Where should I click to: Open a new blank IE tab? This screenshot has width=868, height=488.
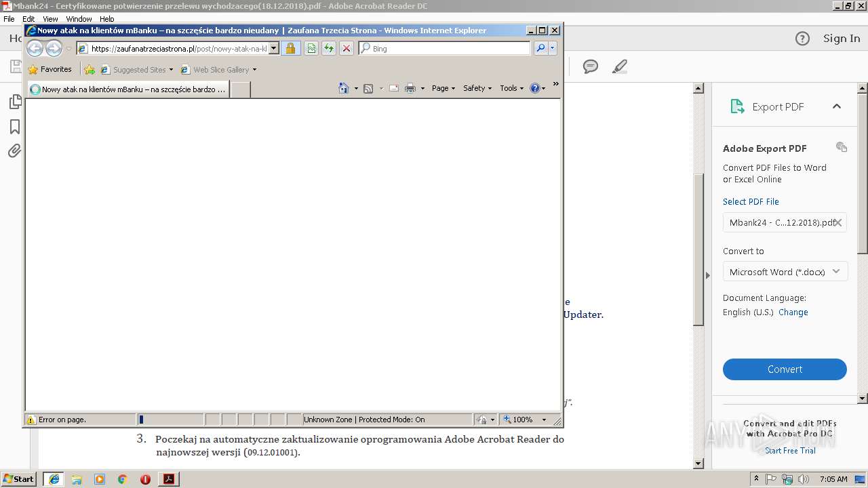click(240, 89)
